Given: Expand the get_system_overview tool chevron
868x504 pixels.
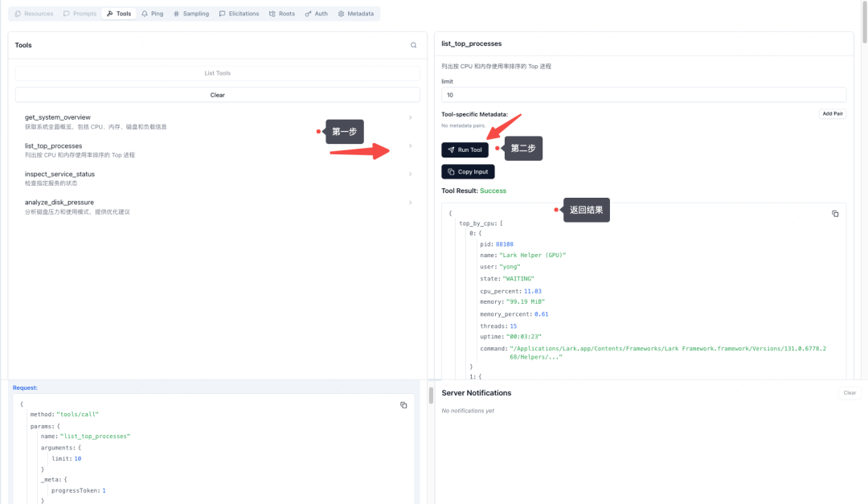Looking at the screenshot, I should tap(410, 117).
